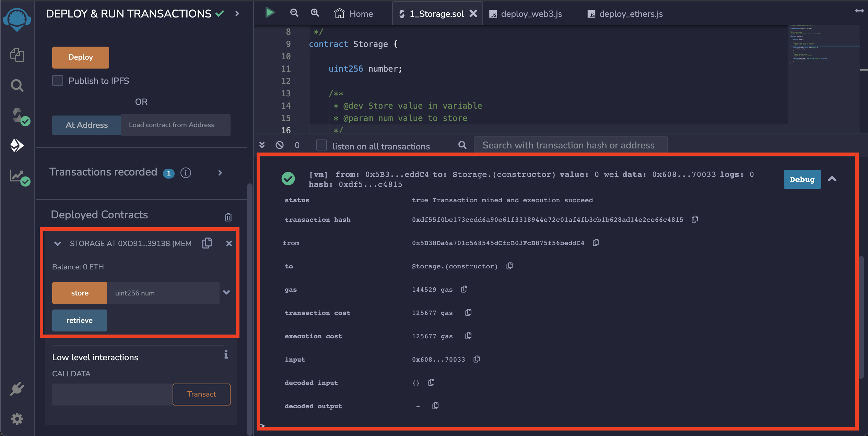Copy the input 0x608...70033 value
This screenshot has height=436, width=868.
[477, 359]
